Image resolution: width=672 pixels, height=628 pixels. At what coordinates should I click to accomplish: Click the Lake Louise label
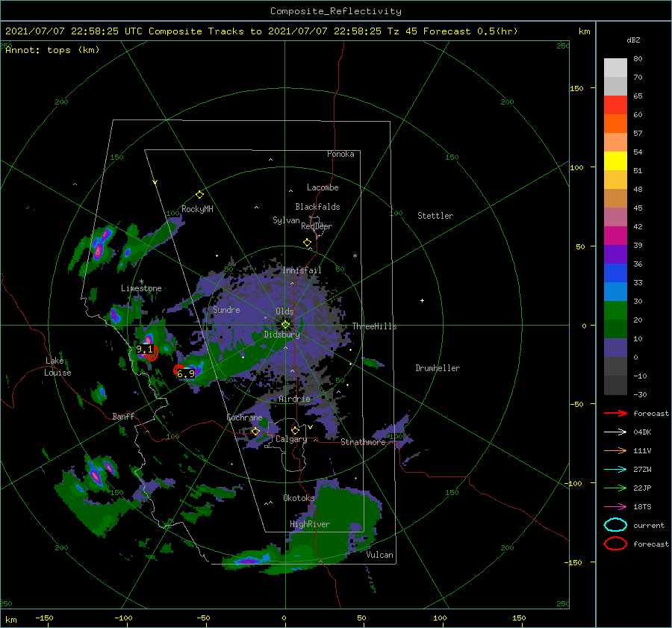click(x=57, y=367)
